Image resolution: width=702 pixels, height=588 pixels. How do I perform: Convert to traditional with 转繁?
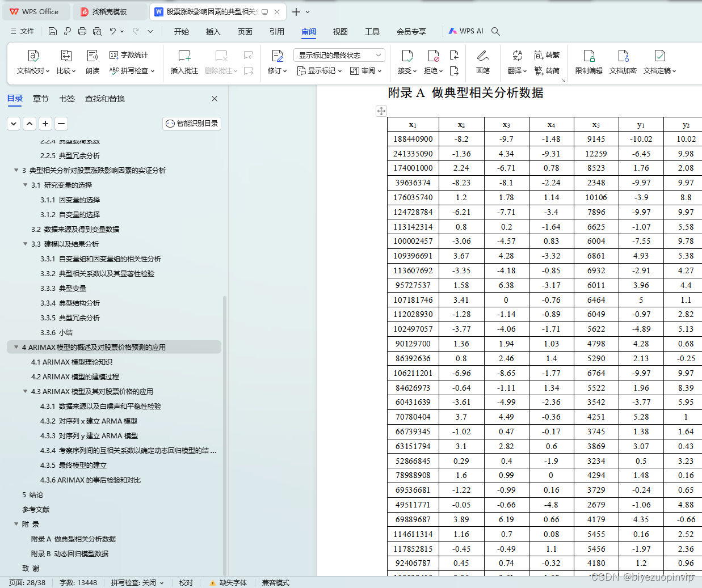coord(547,55)
